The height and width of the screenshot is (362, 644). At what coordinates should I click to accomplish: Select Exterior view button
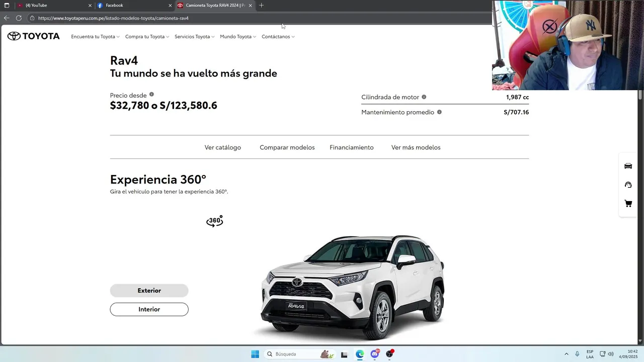tap(149, 291)
